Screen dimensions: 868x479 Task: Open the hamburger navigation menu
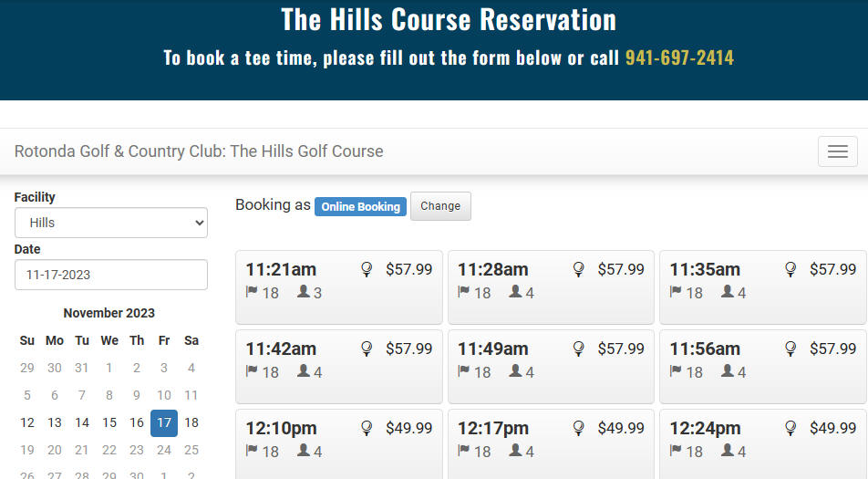click(838, 151)
